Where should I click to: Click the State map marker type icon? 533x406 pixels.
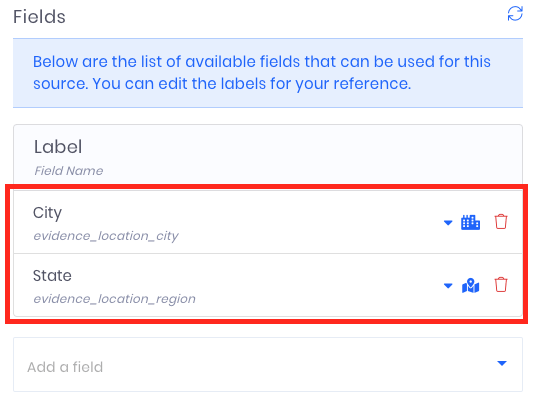(x=470, y=285)
